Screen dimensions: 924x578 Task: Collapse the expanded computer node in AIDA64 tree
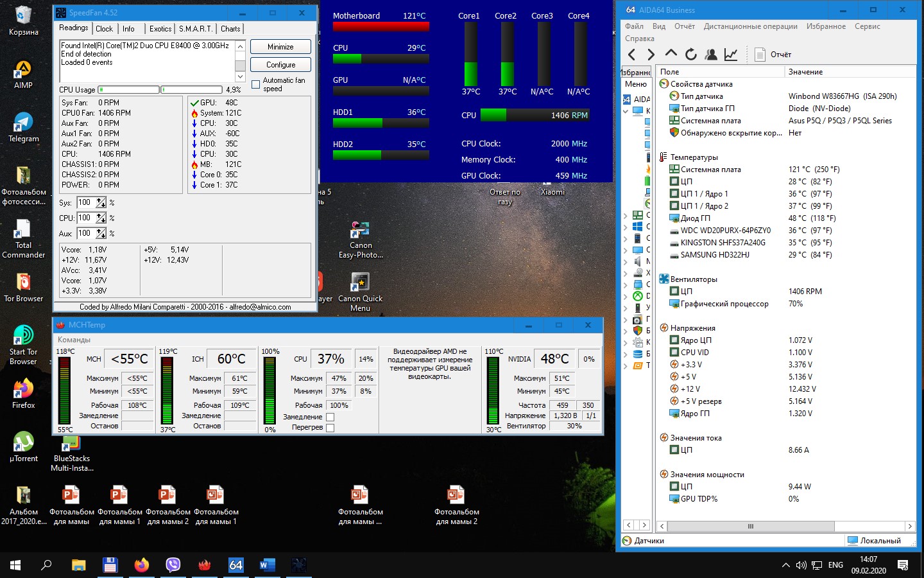[x=626, y=111]
